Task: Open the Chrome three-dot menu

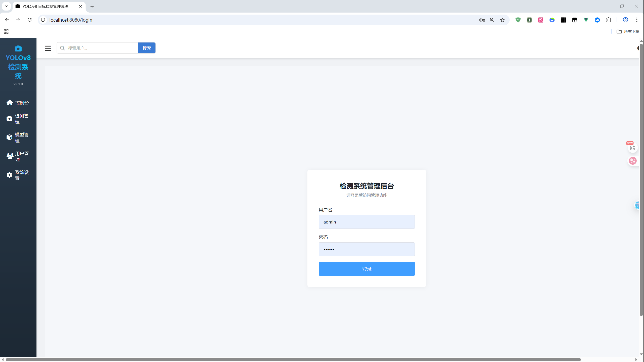Action: click(x=637, y=20)
